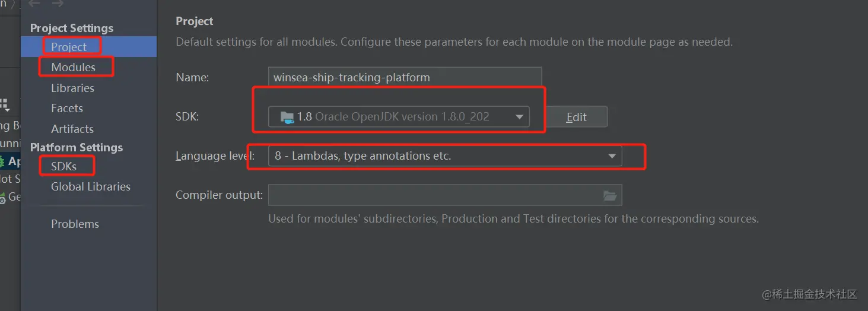Click the small icon beside "Ge"
868x311 pixels.
tap(3, 197)
